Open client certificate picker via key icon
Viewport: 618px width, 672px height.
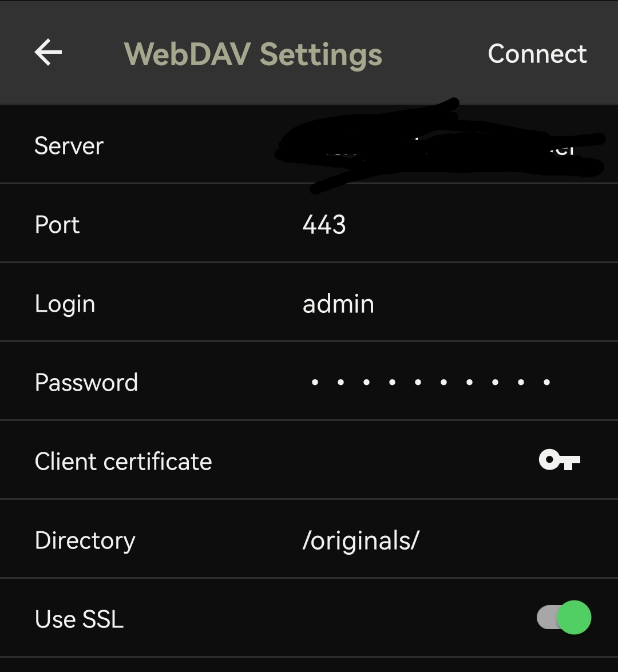(559, 460)
